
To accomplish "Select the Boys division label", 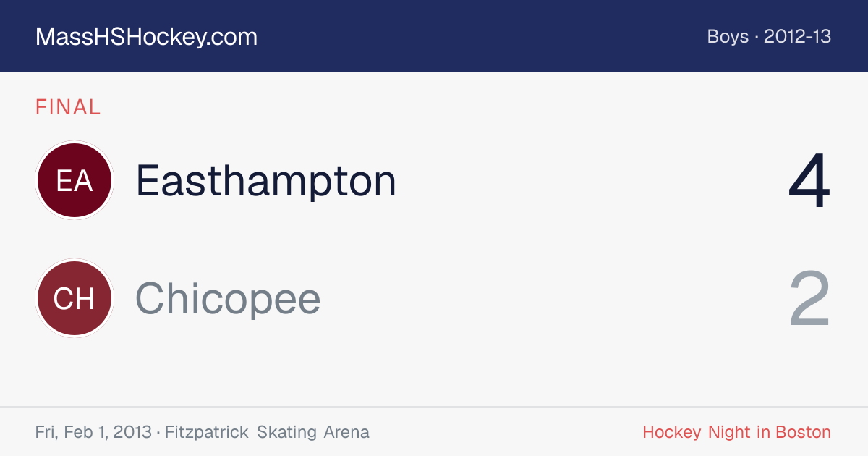I will 728,36.
